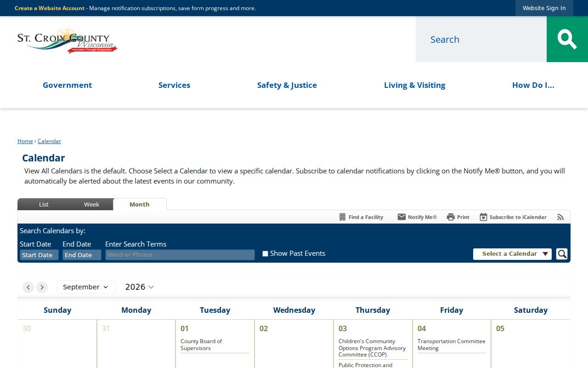Open the Government menu
This screenshot has height=368, width=588.
[x=68, y=85]
